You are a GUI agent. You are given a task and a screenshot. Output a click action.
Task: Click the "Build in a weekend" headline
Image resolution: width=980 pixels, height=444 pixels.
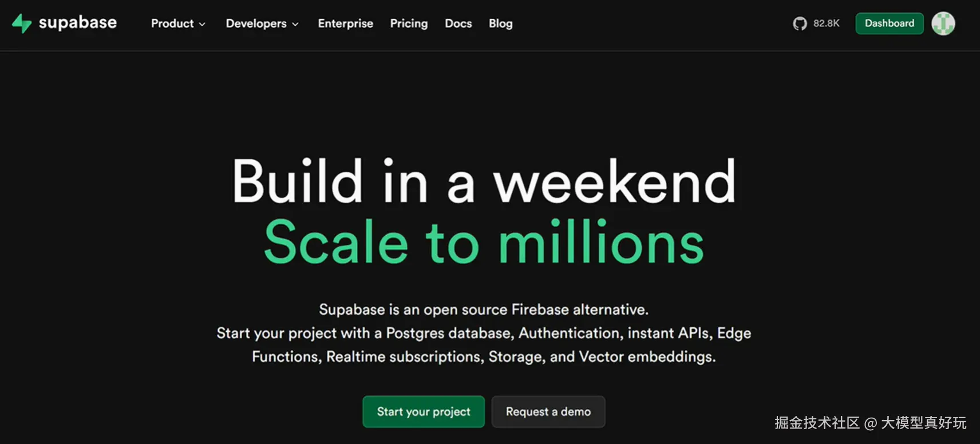(484, 181)
